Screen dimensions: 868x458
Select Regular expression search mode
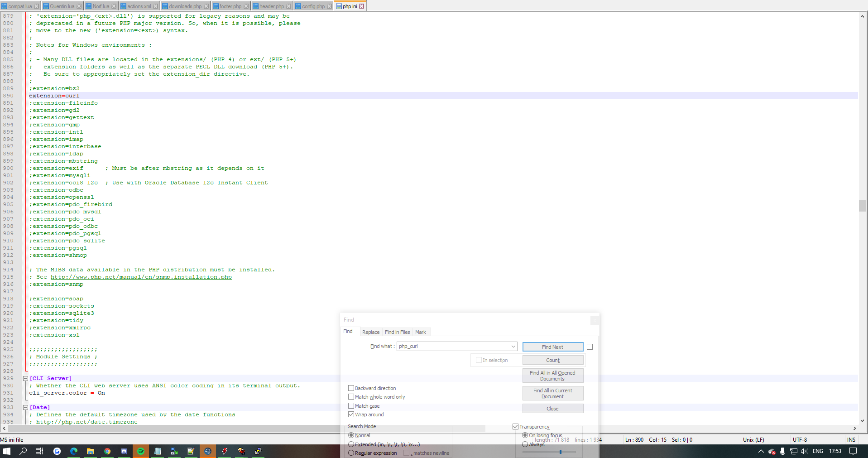[351, 453]
